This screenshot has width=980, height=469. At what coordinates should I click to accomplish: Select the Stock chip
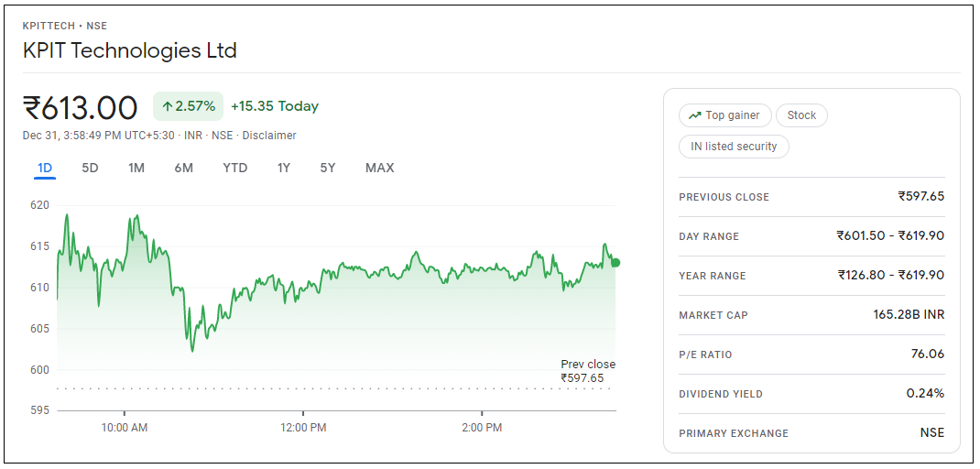click(x=801, y=115)
